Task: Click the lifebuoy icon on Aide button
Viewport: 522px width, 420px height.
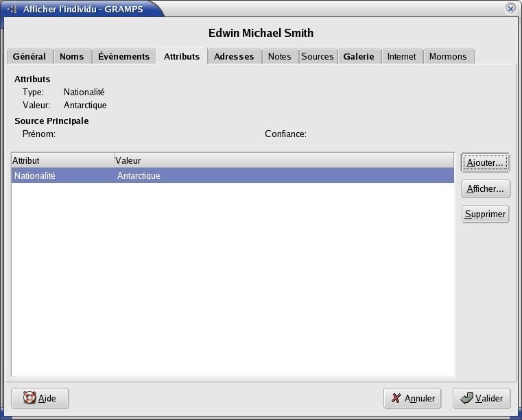Action: (29, 398)
